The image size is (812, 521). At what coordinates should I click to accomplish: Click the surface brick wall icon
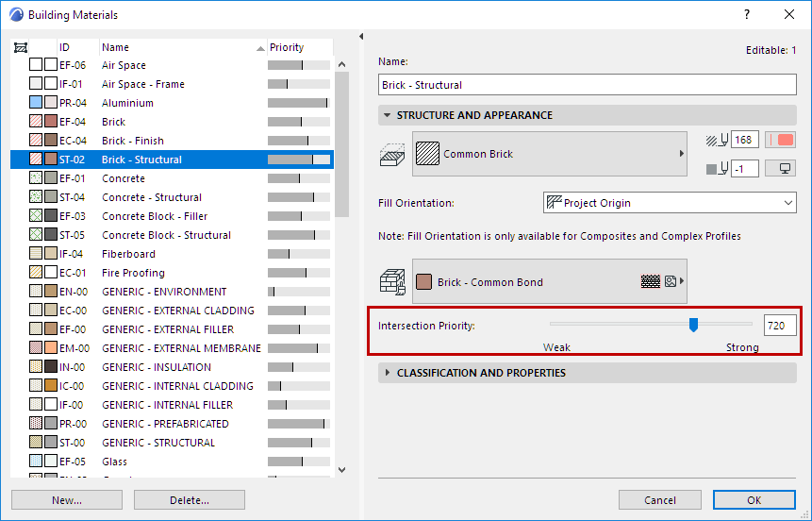(392, 282)
